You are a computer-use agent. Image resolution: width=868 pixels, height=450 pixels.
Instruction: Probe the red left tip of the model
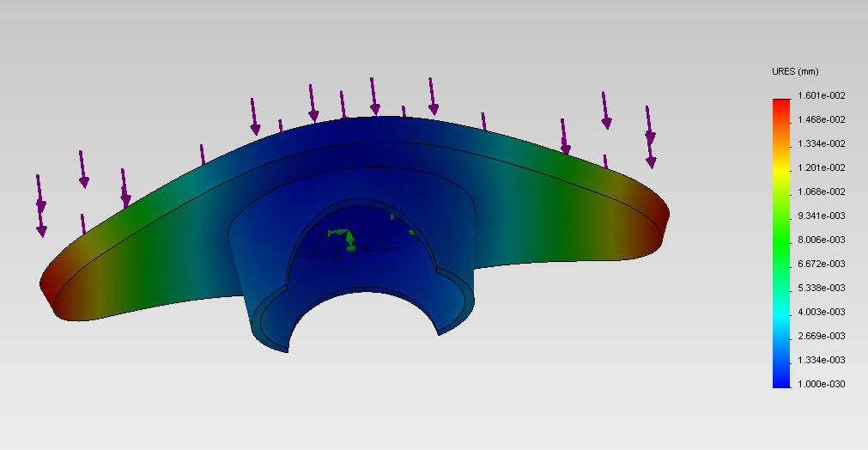point(50,282)
